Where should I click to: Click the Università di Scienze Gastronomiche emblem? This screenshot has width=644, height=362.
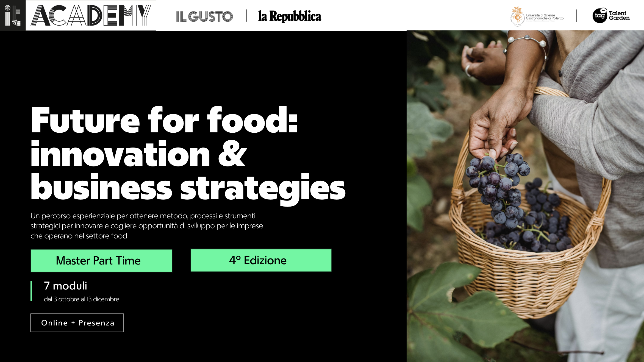517,16
